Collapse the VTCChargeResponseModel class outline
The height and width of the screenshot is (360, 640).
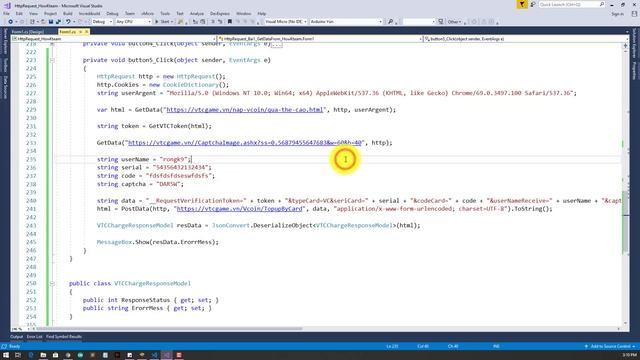pos(52,283)
